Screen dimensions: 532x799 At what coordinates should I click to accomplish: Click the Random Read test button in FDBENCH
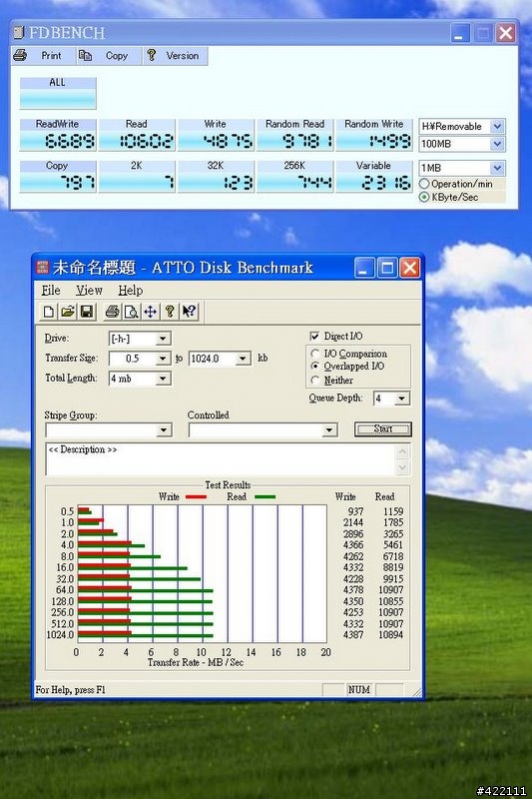click(294, 135)
